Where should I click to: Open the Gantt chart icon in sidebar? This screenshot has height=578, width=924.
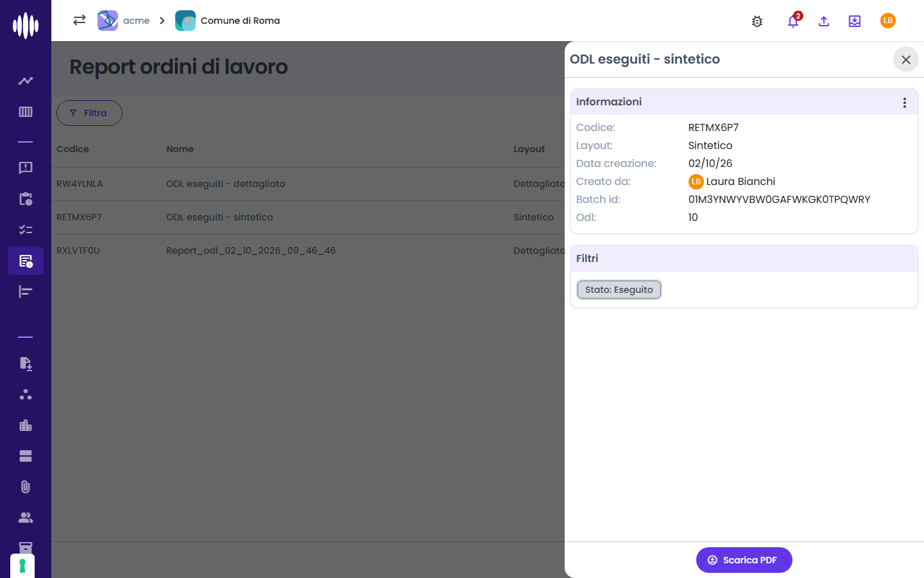coord(26,292)
